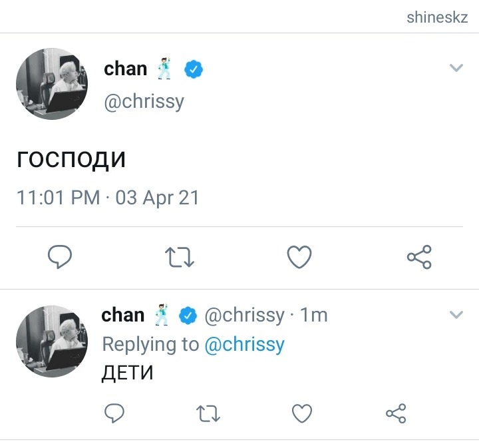
Task: Click the @chrissy link in Replying to
Action: coord(244,344)
